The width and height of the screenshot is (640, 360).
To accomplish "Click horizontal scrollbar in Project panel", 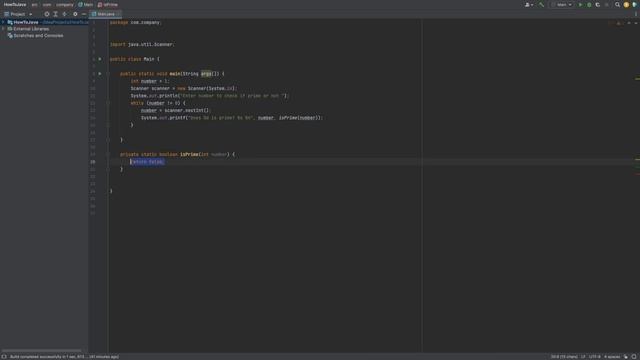I will (x=41, y=351).
